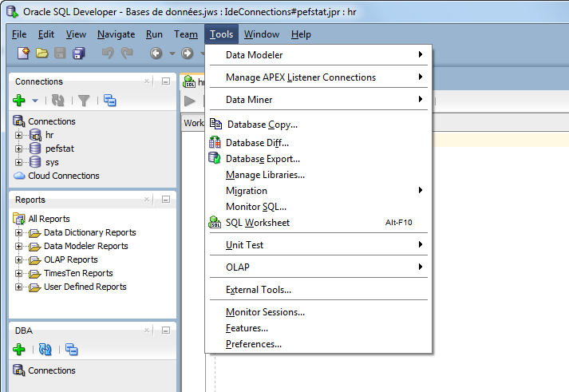Click the Back navigation arrow icon
This screenshot has height=392, width=569.
click(156, 53)
